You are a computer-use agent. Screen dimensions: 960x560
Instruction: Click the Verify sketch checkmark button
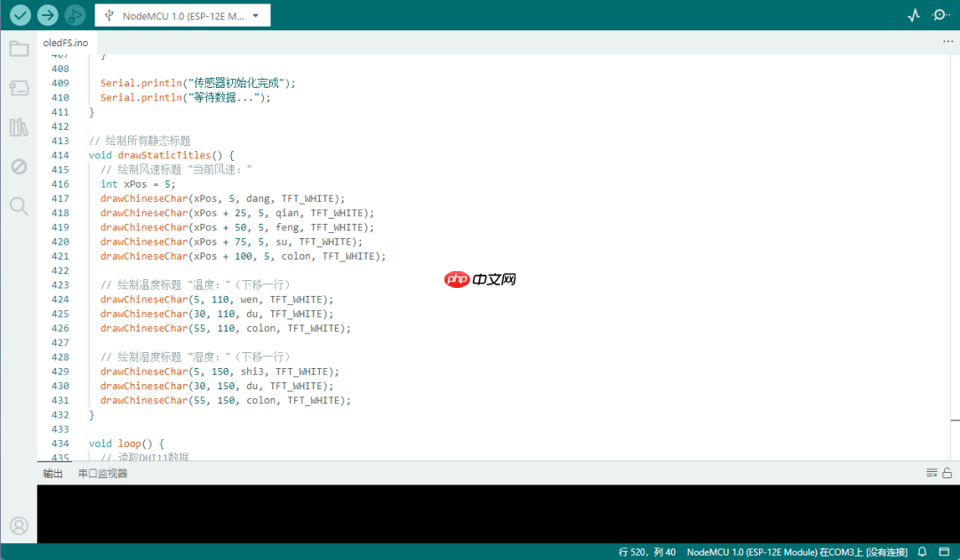point(20,15)
